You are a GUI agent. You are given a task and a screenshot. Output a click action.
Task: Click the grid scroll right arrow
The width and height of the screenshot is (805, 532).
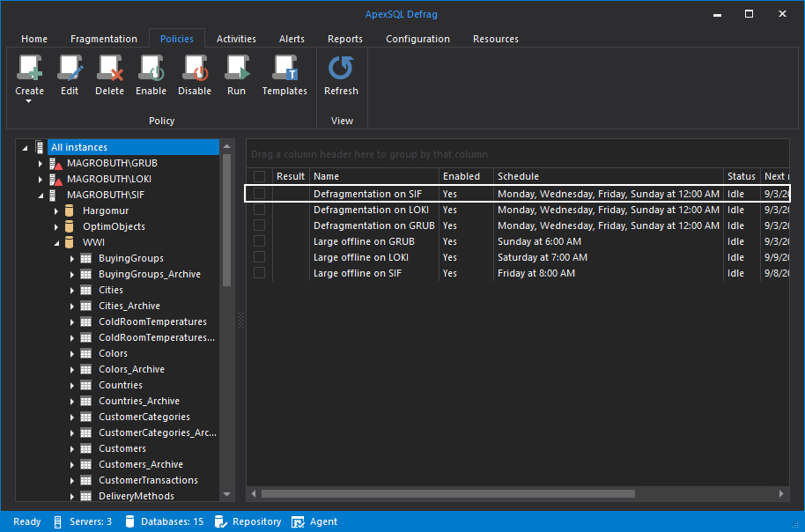pyautogui.click(x=781, y=494)
